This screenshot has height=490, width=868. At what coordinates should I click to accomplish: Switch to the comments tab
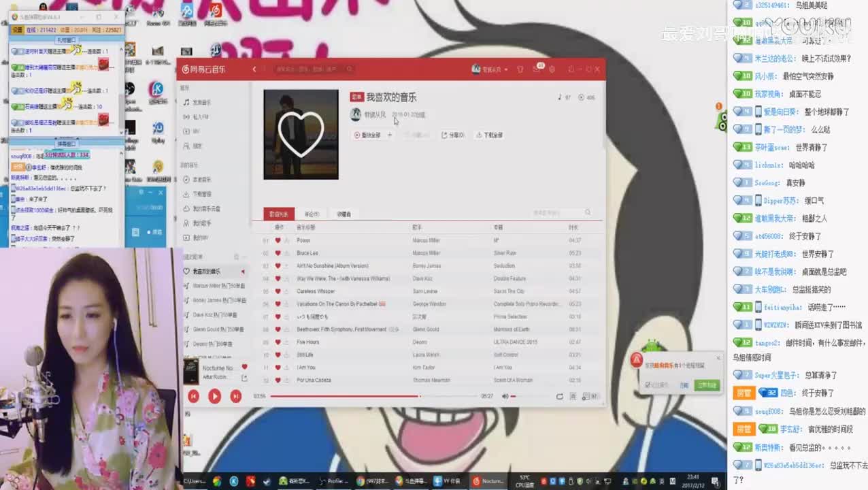click(312, 214)
